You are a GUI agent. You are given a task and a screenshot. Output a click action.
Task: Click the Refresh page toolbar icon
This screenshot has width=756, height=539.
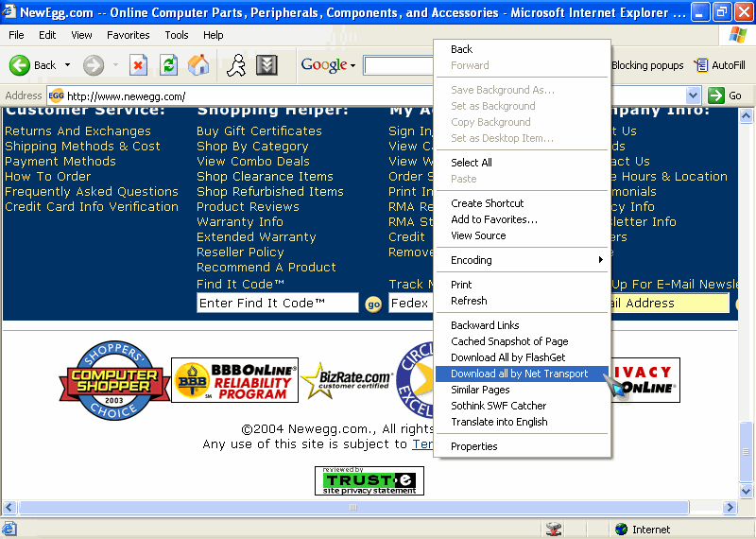169,65
